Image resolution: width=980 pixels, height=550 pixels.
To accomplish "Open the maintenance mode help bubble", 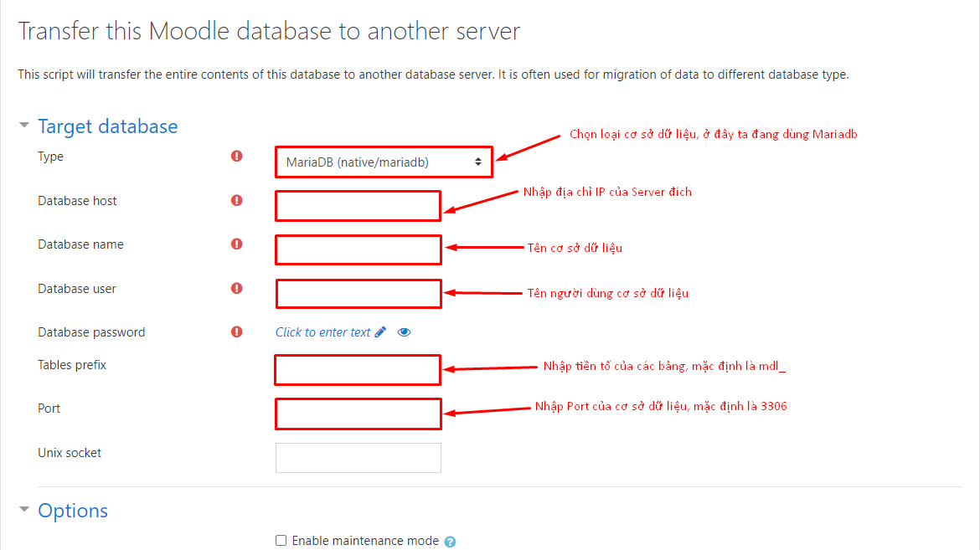I will point(450,541).
